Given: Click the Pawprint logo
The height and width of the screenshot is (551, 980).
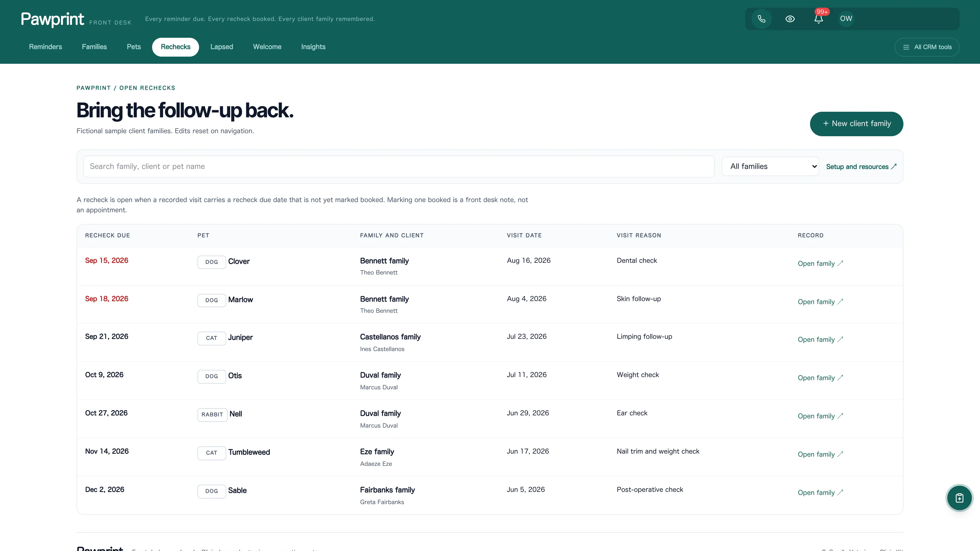Looking at the screenshot, I should tap(53, 19).
